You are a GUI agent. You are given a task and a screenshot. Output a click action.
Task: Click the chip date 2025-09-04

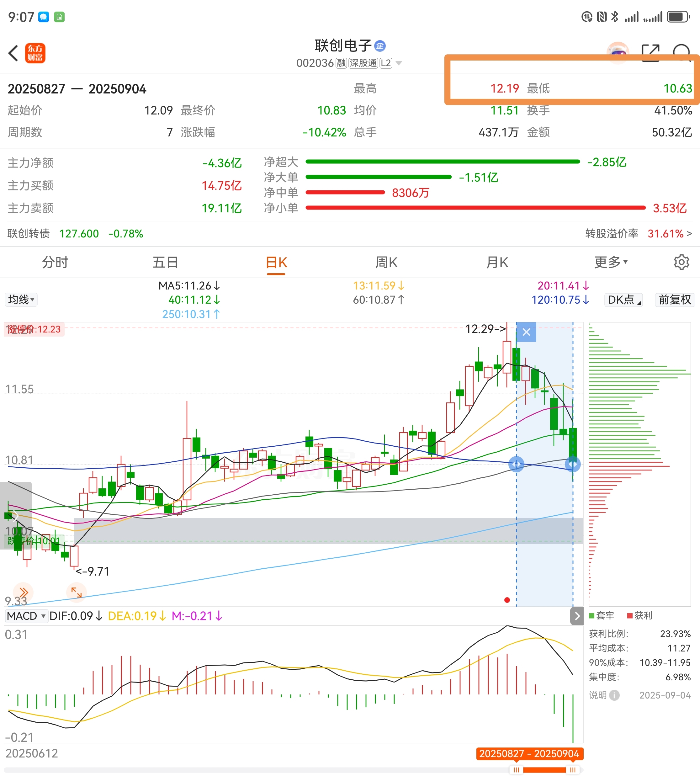point(665,695)
